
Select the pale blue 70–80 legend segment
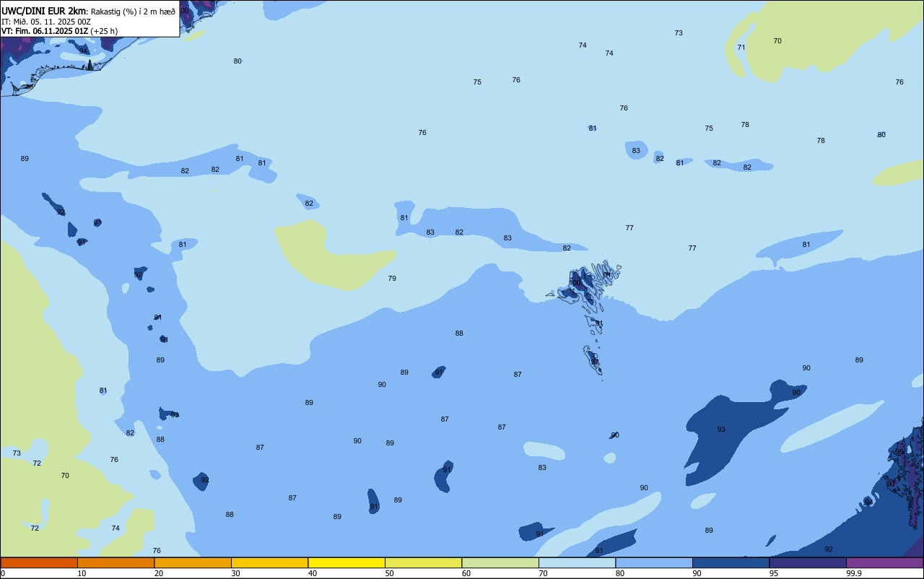click(x=577, y=562)
